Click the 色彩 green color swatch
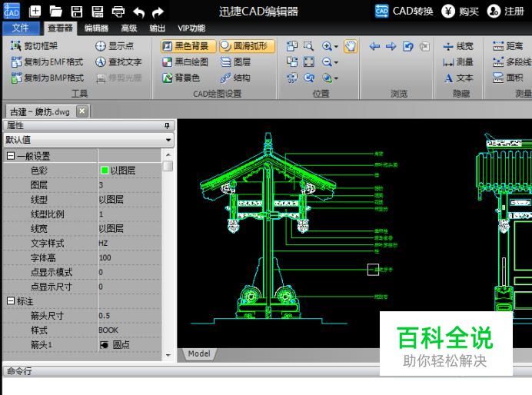The image size is (532, 395). (x=105, y=170)
